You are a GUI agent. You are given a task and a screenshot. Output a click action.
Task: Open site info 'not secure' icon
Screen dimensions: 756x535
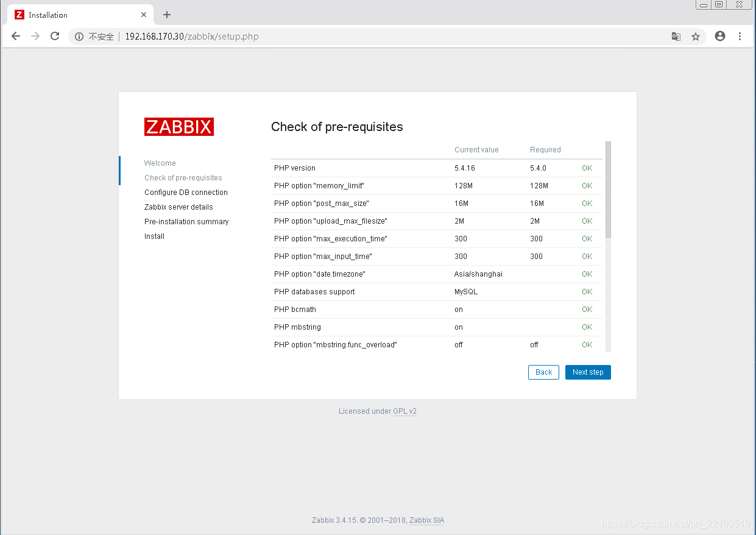[x=79, y=37]
